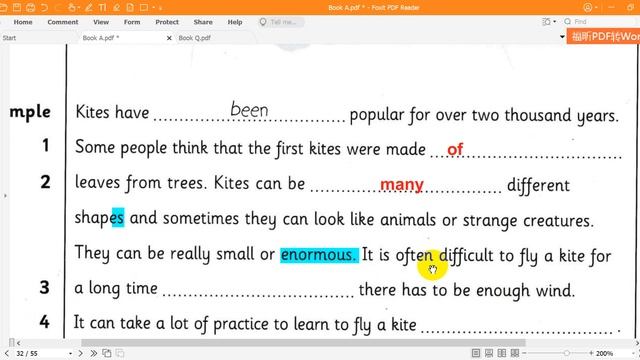Click the document page icon in quick toolbar
The height and width of the screenshot is (360, 640).
(130, 7)
